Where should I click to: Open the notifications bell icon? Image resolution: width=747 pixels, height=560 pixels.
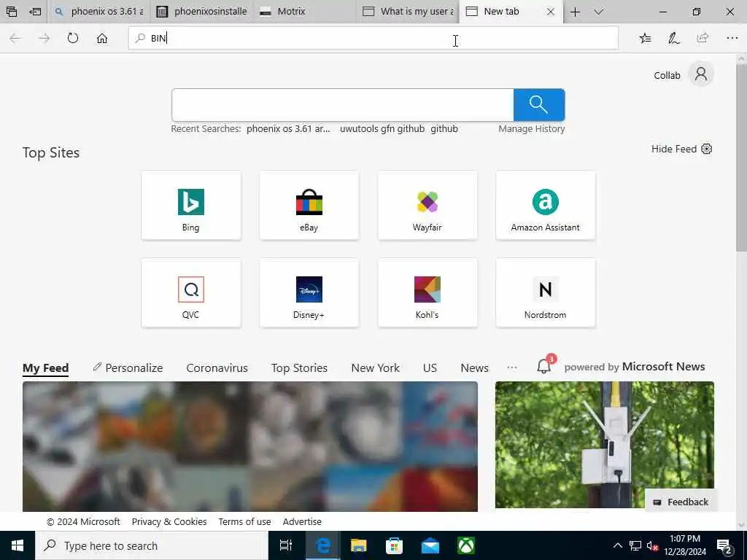click(x=544, y=365)
